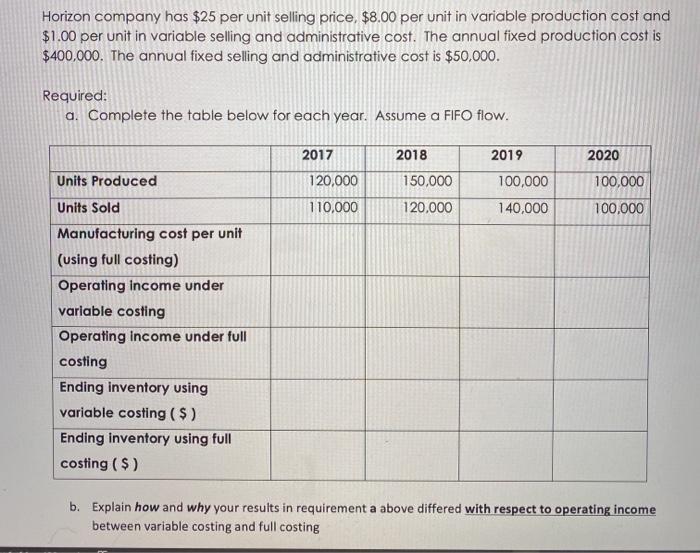Select the 2020 Manufacturing cost per unit cell
The height and width of the screenshot is (553, 700).
pos(602,251)
